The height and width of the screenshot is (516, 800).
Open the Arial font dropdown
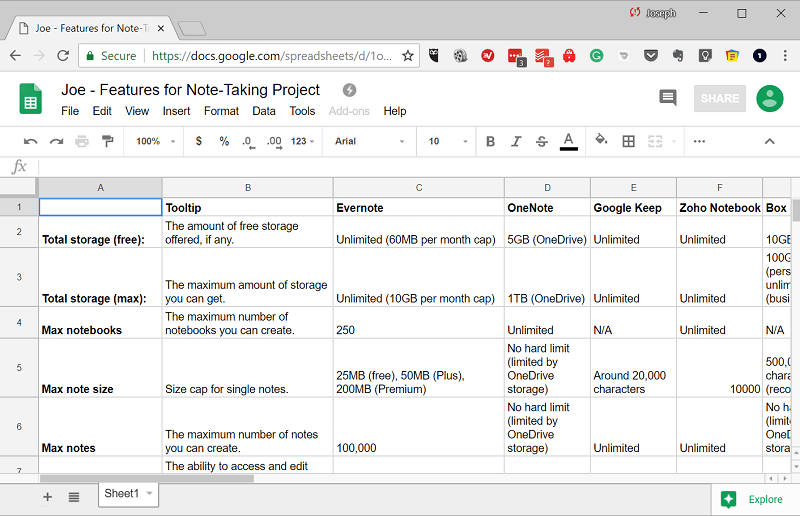tap(369, 141)
